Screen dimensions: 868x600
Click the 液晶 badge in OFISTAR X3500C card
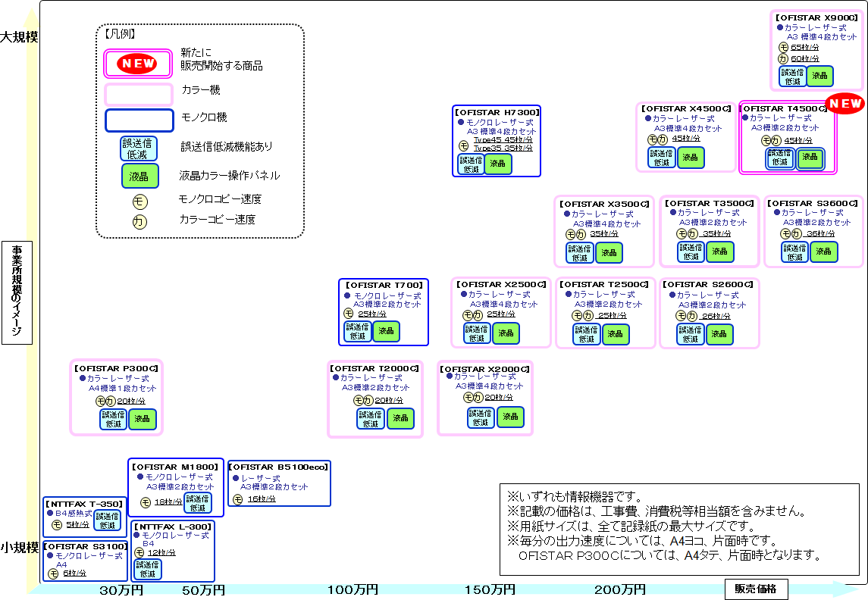609,253
